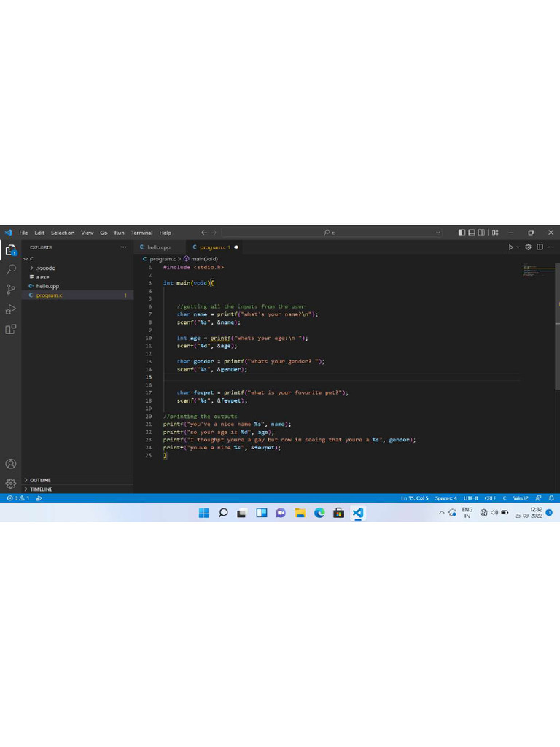Click program.c in the breadcrumb
Viewport: 560px width, 747px height.
pyautogui.click(x=163, y=259)
